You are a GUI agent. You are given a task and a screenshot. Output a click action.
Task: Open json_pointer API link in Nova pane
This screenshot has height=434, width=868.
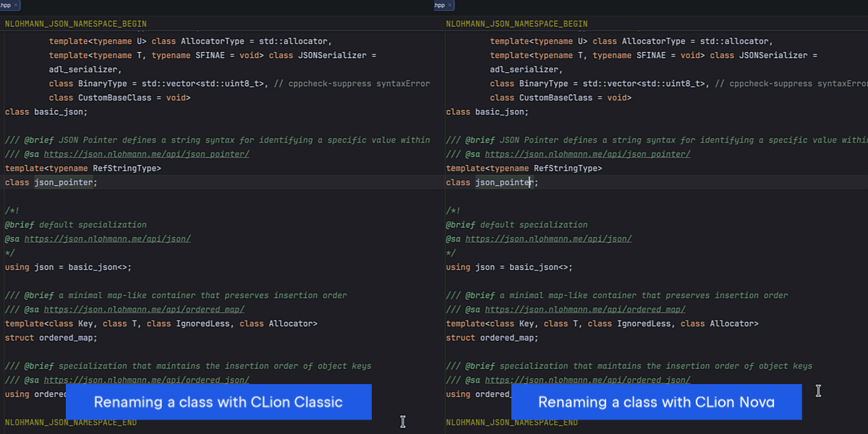tap(587, 154)
